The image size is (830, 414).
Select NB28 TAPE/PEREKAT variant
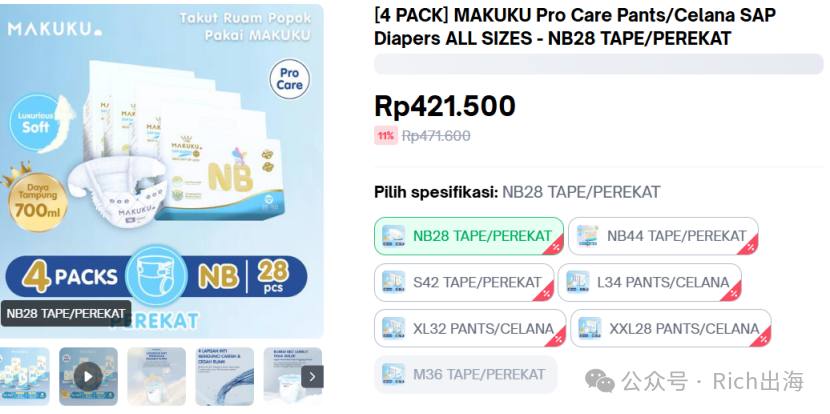coord(469,236)
